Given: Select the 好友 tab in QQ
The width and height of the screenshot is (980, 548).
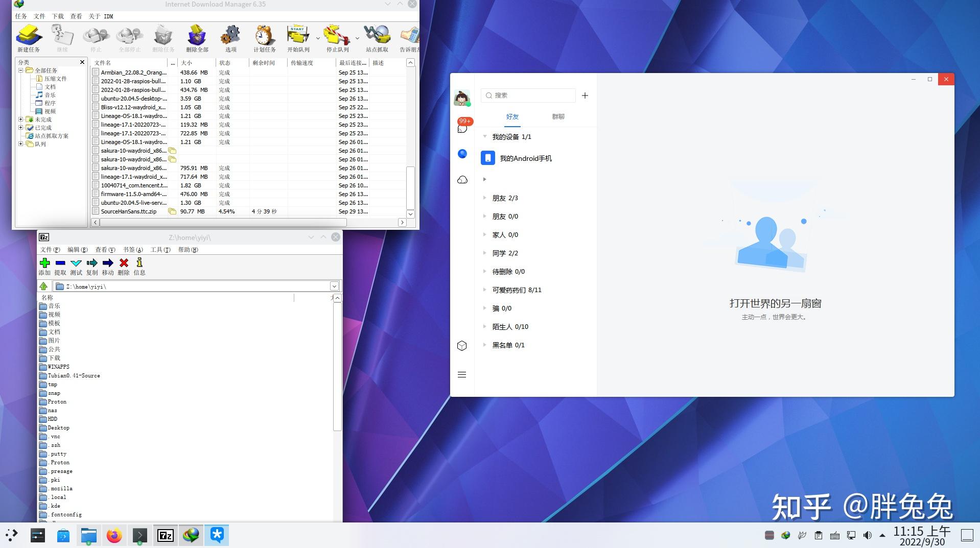Looking at the screenshot, I should tap(512, 116).
